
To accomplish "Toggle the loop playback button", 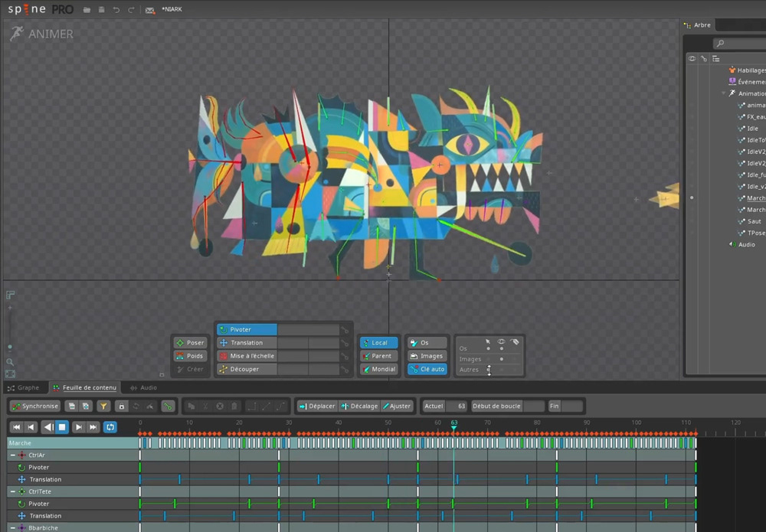I will pyautogui.click(x=110, y=427).
